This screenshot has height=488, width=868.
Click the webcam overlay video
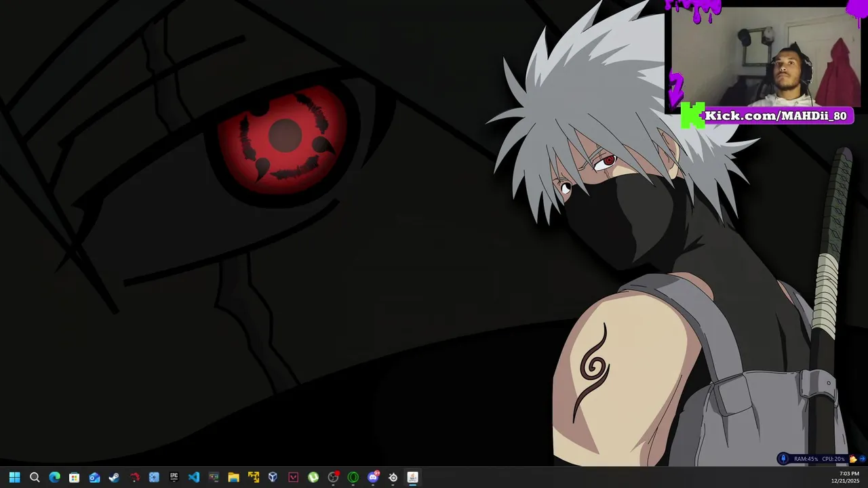pos(766,58)
